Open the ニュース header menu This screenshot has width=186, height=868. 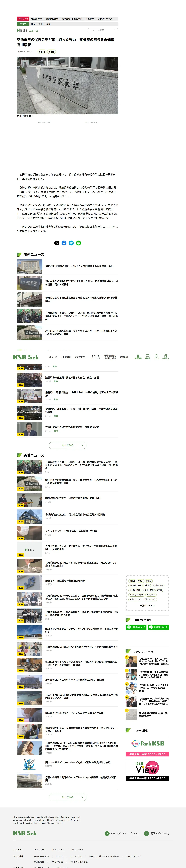click(53, 357)
